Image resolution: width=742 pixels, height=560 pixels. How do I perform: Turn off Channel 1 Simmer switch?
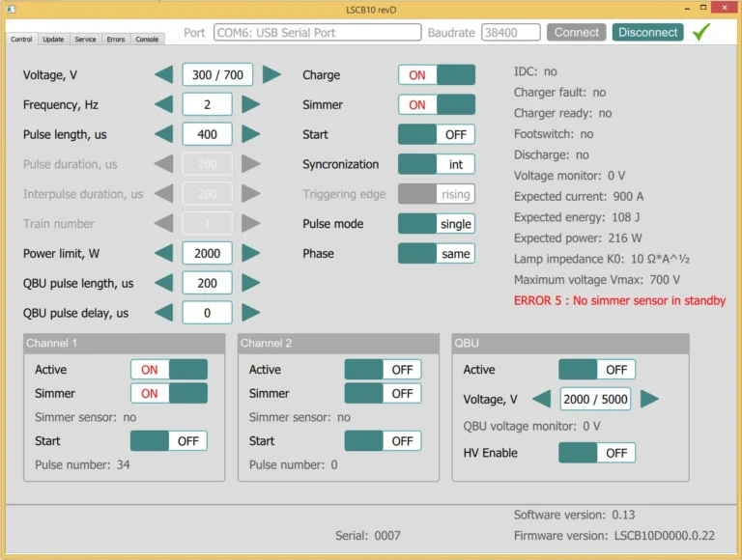coord(169,394)
